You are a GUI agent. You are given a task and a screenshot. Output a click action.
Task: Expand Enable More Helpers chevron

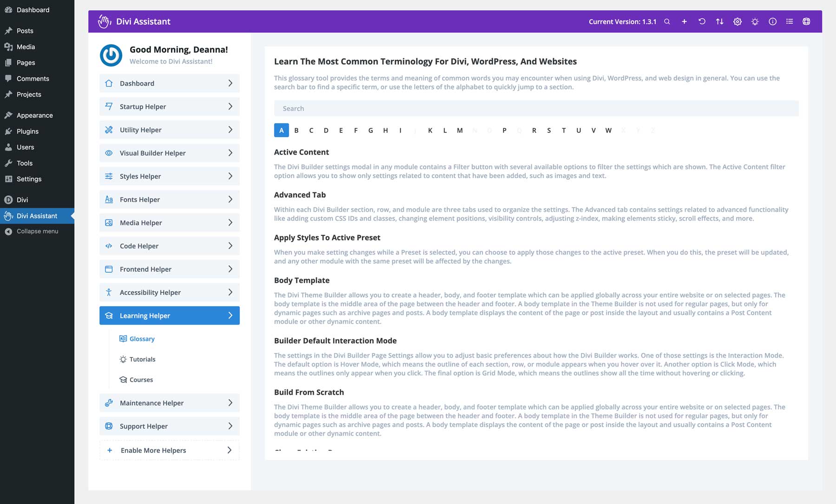point(229,450)
